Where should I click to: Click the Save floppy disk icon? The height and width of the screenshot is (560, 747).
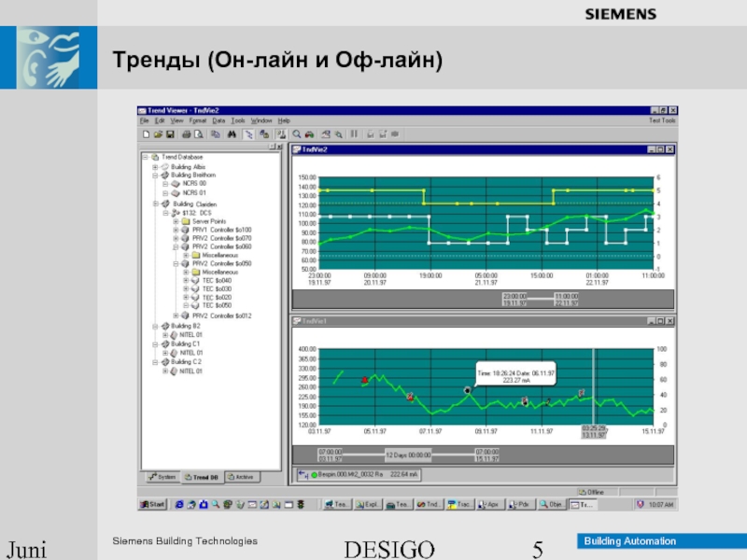point(168,134)
